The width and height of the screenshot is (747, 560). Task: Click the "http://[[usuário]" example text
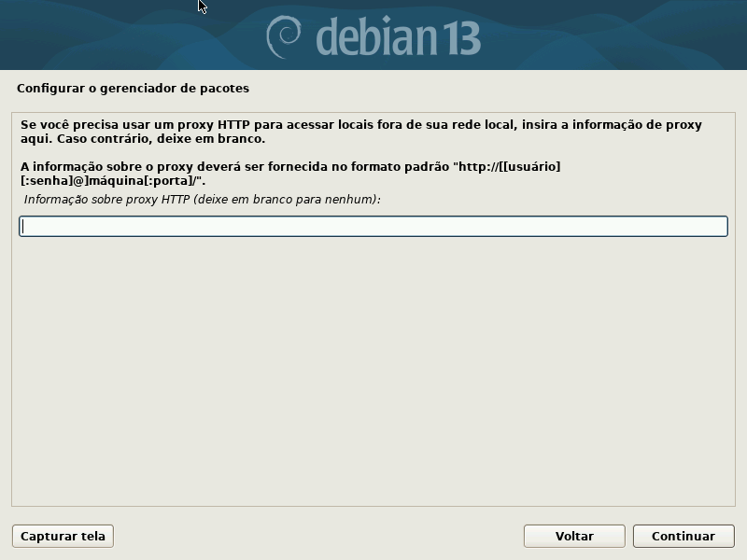(x=509, y=167)
